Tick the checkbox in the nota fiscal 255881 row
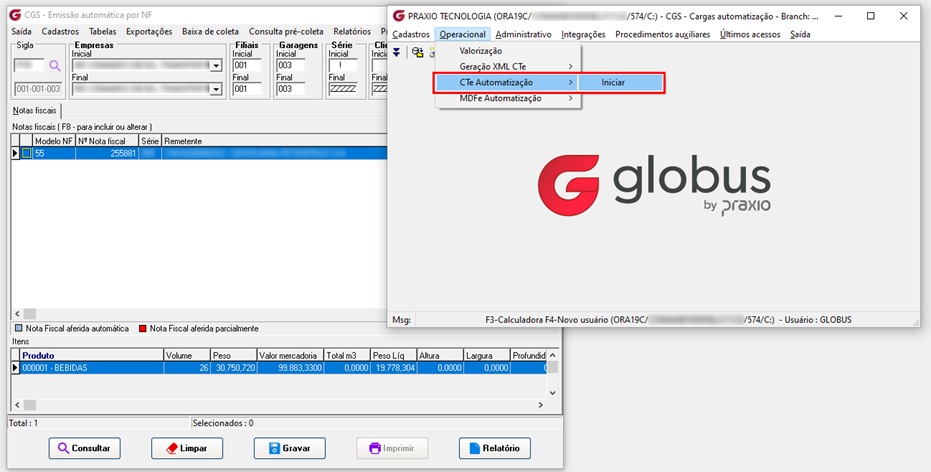The width and height of the screenshot is (931, 472). 26,153
